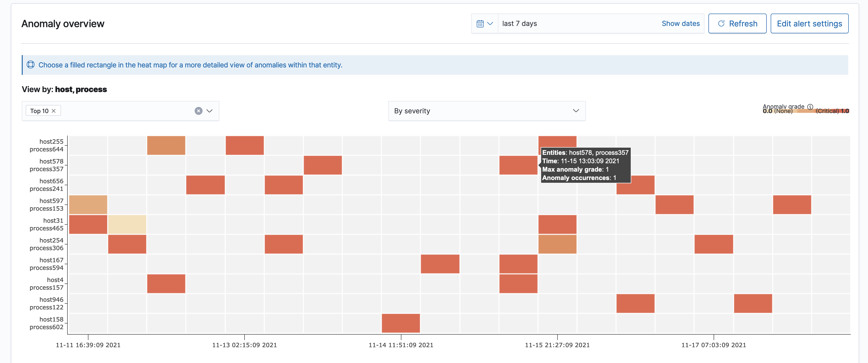Select the host158 process602 anomaly rectangle
This screenshot has height=363, width=868.
[401, 323]
